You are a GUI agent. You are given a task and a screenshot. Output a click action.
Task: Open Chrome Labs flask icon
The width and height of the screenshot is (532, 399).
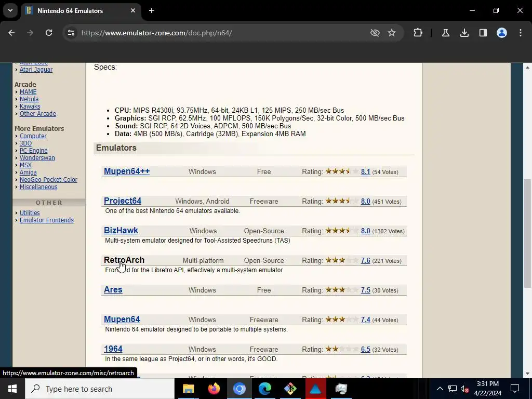coord(445,33)
